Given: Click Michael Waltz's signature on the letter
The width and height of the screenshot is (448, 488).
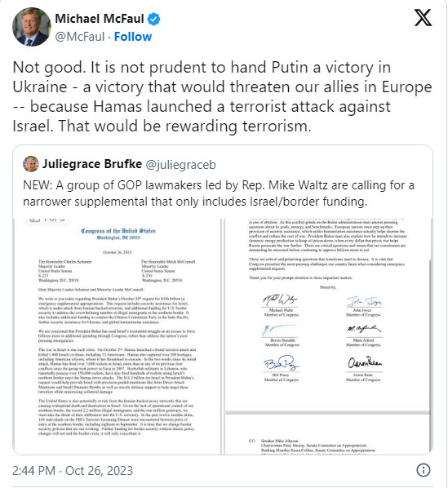Looking at the screenshot, I should click(280, 299).
